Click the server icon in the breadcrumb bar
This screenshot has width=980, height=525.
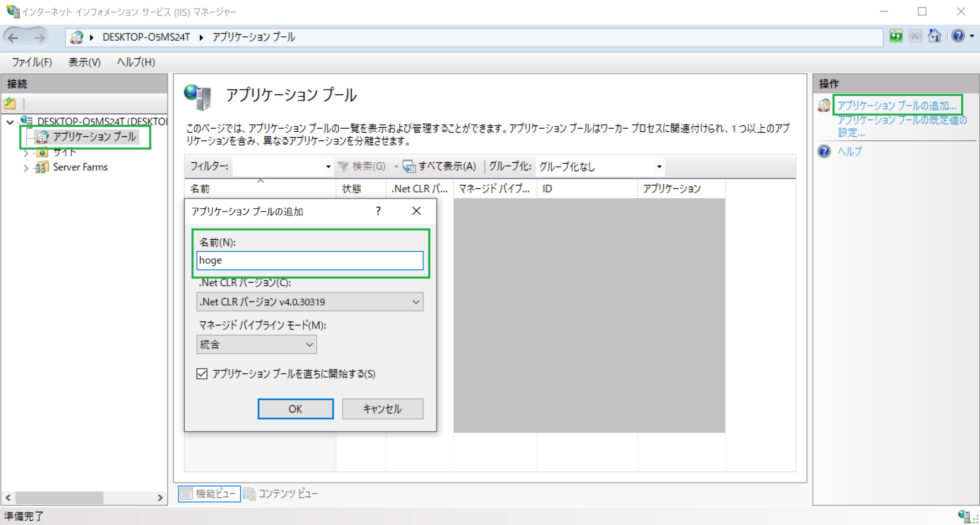(x=77, y=37)
